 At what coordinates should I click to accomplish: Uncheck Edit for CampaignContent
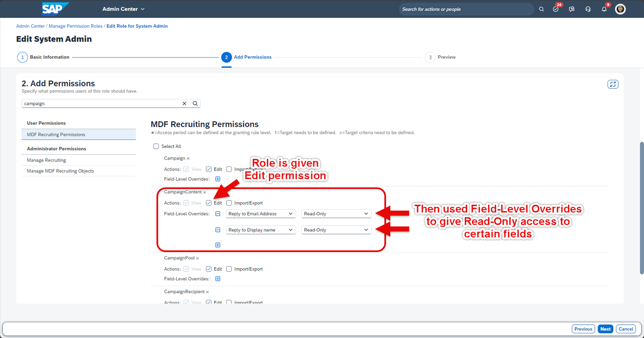[209, 203]
